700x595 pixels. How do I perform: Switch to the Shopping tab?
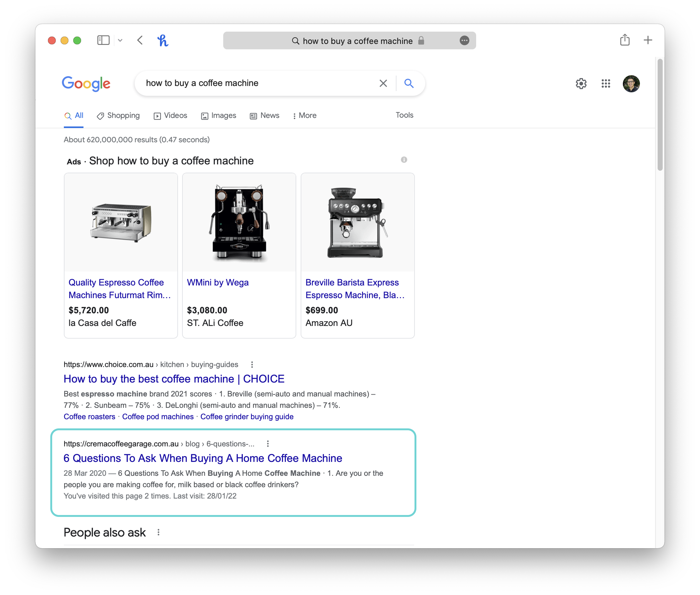click(118, 116)
